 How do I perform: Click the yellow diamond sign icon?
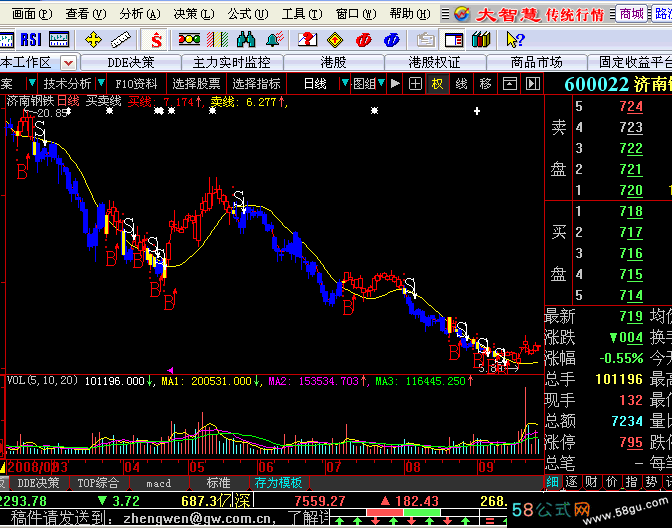coord(335,40)
